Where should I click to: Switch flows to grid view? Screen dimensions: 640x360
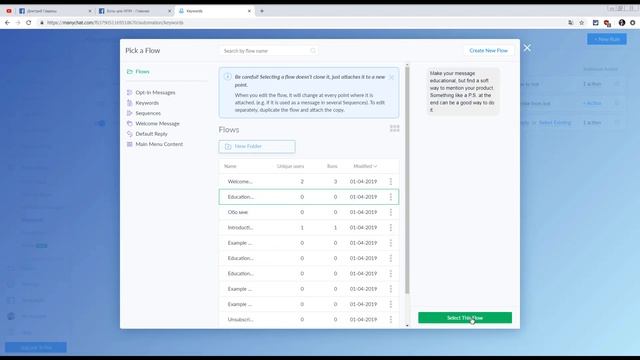point(395,129)
